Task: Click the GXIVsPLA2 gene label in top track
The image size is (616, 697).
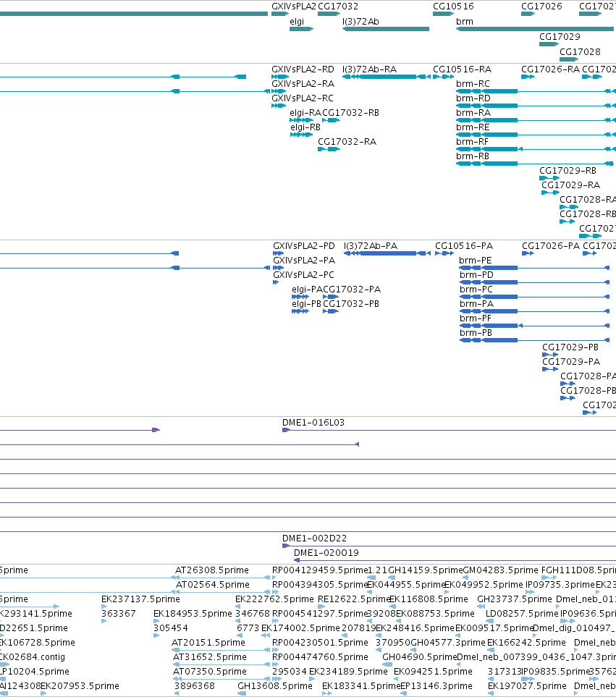Action: 294,7
